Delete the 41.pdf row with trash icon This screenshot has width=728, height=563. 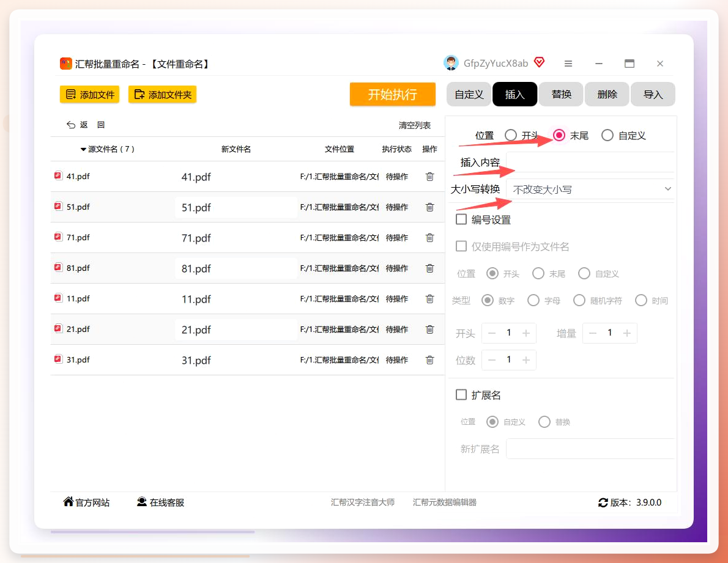tap(430, 177)
